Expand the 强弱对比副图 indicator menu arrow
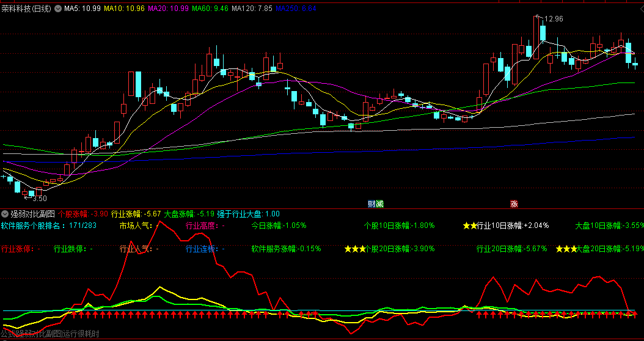Viewport: 644px width, 341px height. coord(5,214)
